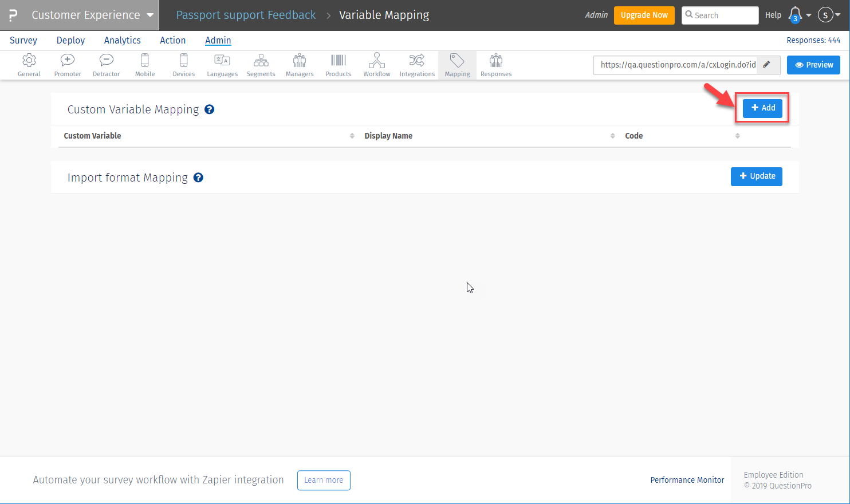Switch to the Analytics tab
The image size is (850, 504).
(122, 40)
